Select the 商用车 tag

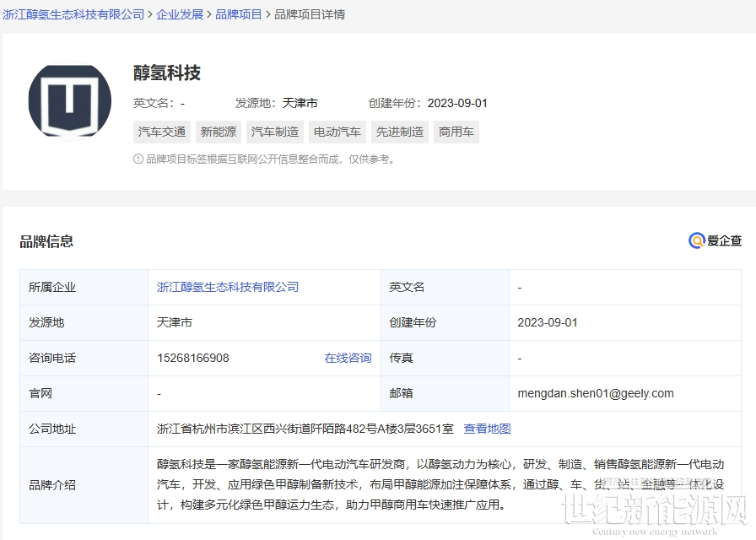click(456, 132)
